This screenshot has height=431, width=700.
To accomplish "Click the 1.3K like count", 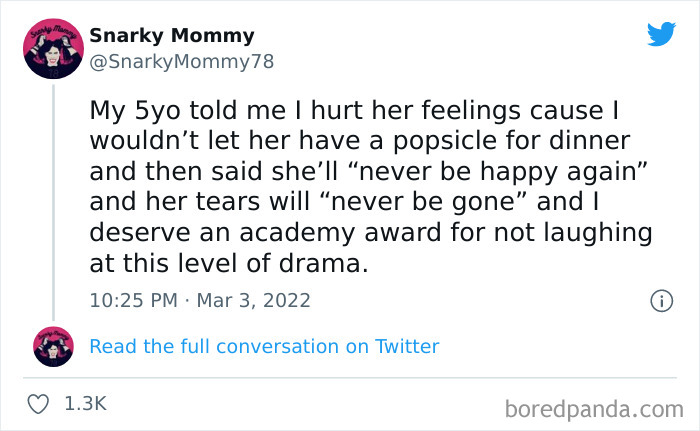I will pyautogui.click(x=85, y=404).
